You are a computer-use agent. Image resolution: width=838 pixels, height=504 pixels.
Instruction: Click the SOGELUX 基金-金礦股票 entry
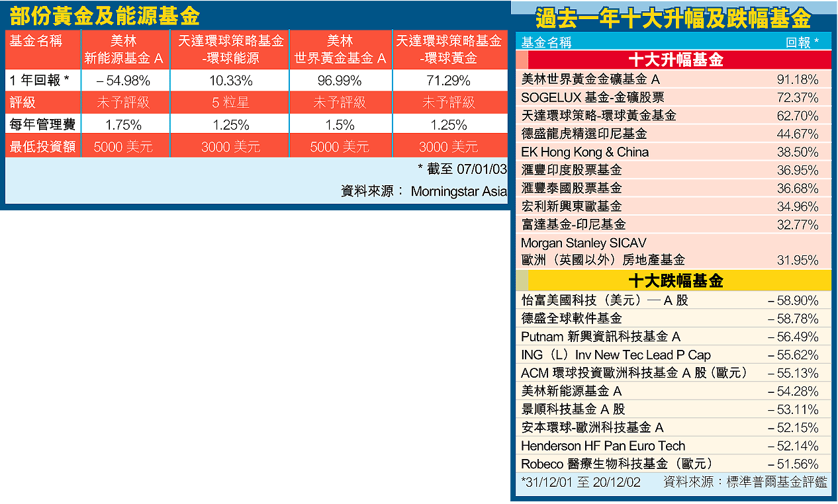point(592,98)
